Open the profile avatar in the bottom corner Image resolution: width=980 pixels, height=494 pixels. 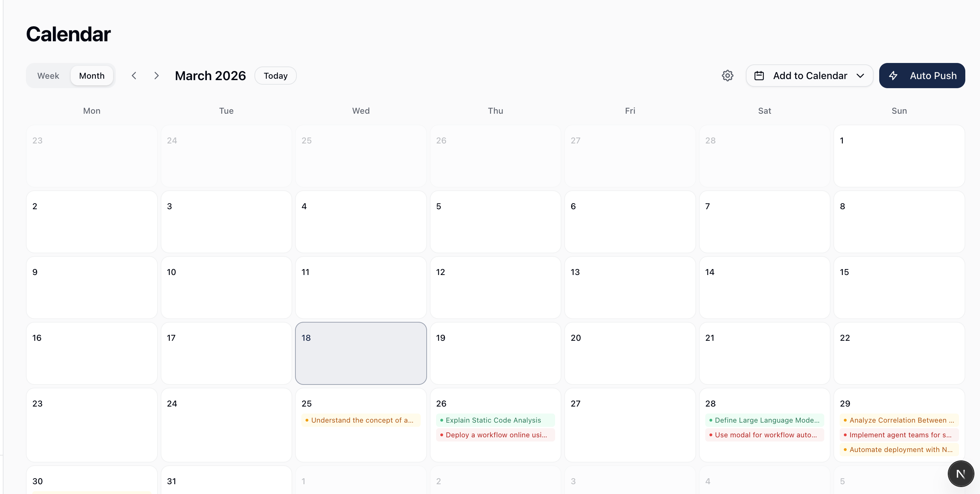(x=961, y=473)
